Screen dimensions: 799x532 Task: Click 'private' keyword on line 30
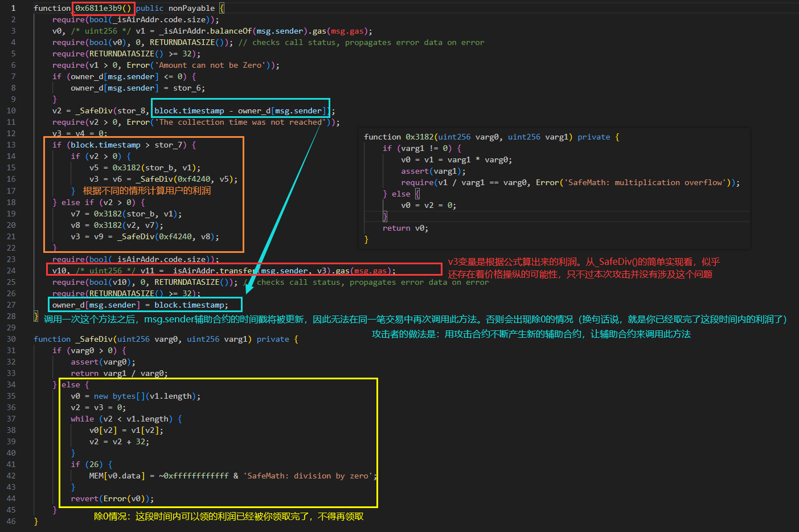coord(273,339)
